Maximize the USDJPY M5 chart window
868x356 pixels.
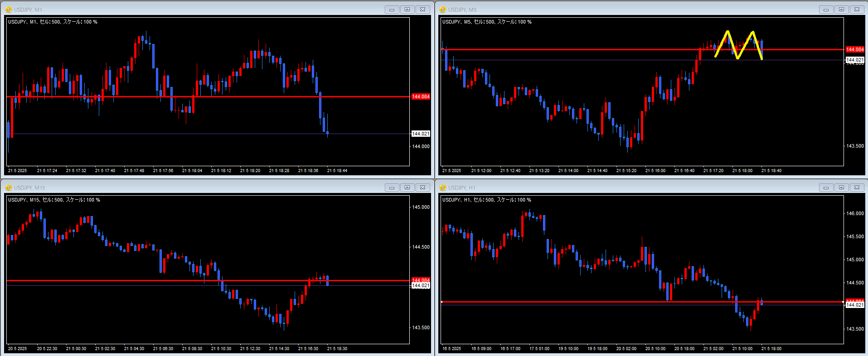tap(842, 10)
